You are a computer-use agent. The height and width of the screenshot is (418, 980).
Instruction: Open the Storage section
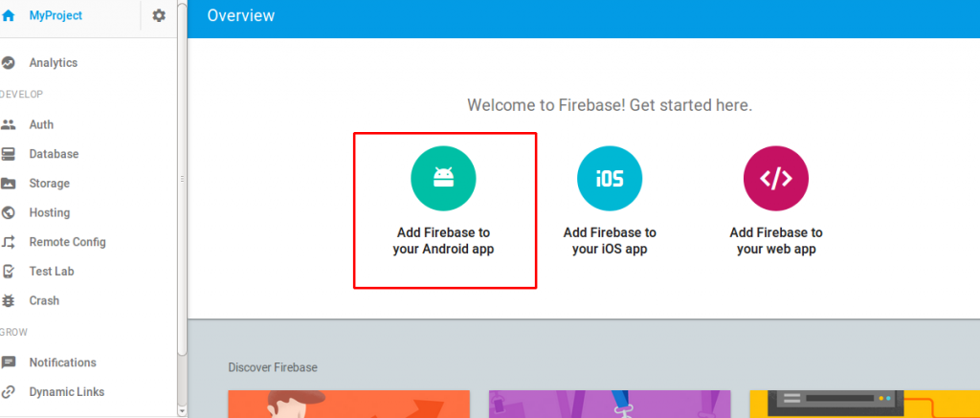pyautogui.click(x=50, y=183)
